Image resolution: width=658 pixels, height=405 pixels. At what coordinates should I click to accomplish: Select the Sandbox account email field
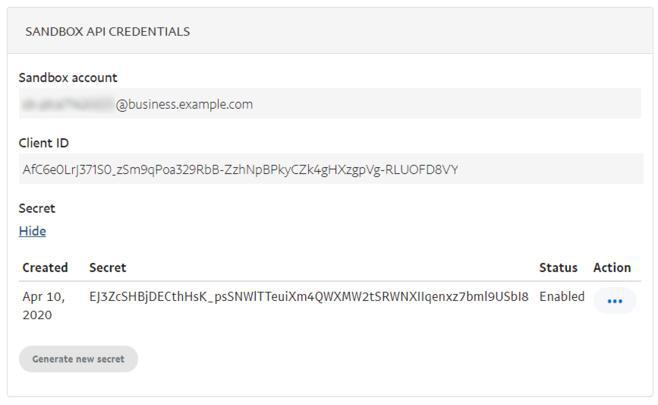click(x=330, y=104)
